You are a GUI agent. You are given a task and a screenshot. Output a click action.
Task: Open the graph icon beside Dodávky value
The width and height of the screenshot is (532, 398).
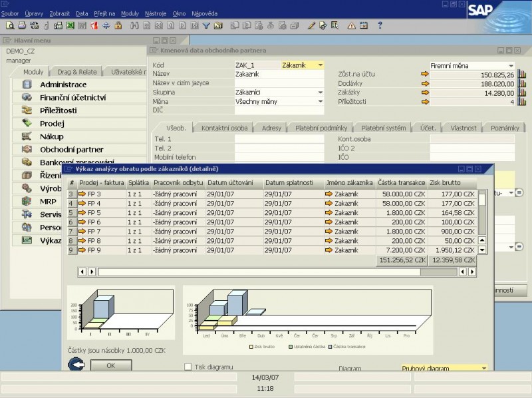tap(522, 84)
